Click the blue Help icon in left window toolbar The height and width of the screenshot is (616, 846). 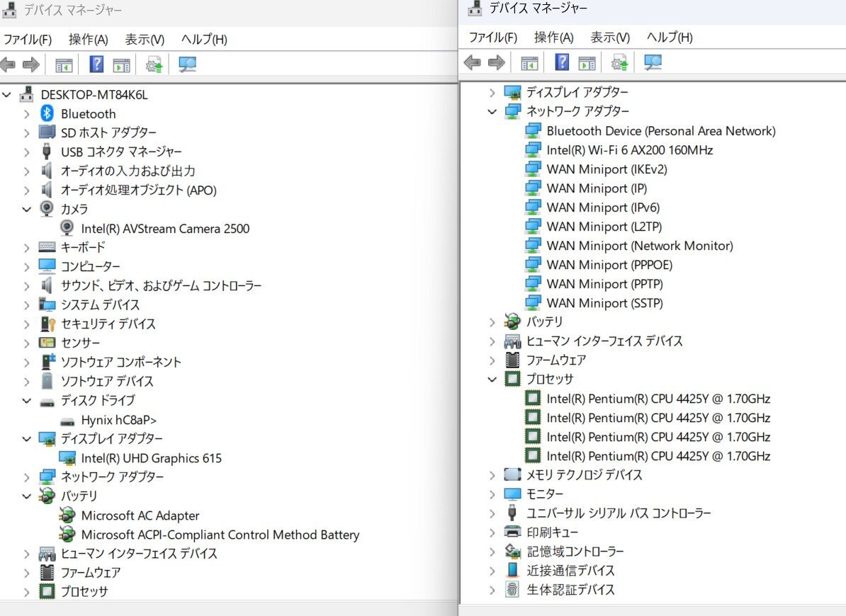tap(97, 65)
